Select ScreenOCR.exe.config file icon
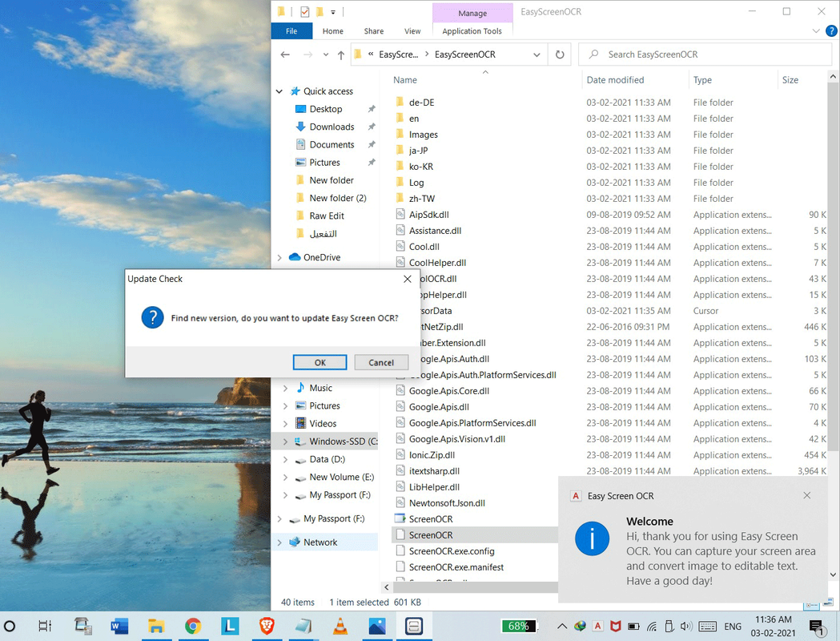 coord(400,551)
